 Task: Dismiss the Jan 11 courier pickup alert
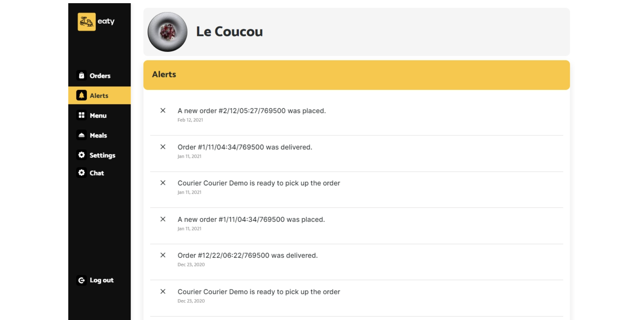coord(163,183)
